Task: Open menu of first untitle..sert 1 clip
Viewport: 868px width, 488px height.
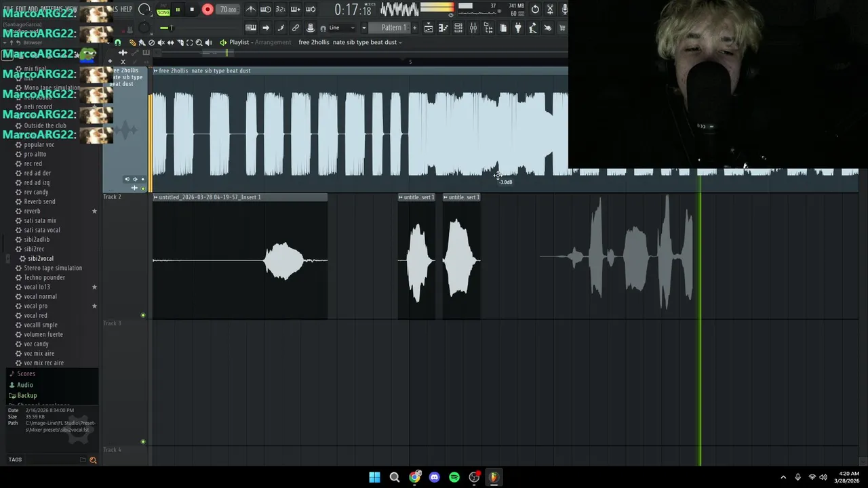Action: [x=401, y=197]
